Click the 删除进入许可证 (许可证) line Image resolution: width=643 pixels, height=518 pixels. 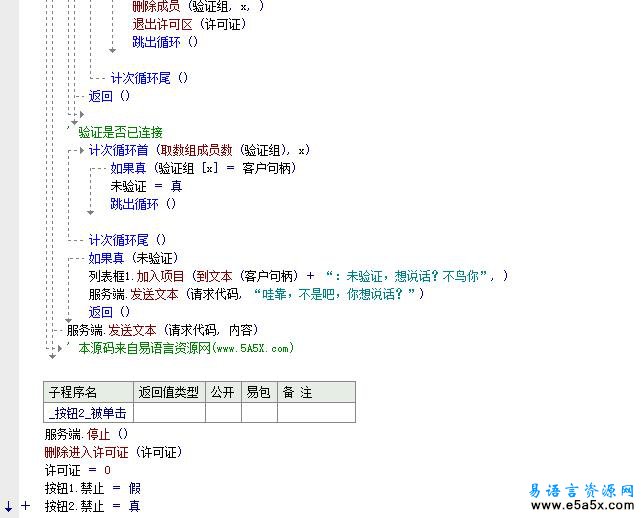pyautogui.click(x=114, y=452)
